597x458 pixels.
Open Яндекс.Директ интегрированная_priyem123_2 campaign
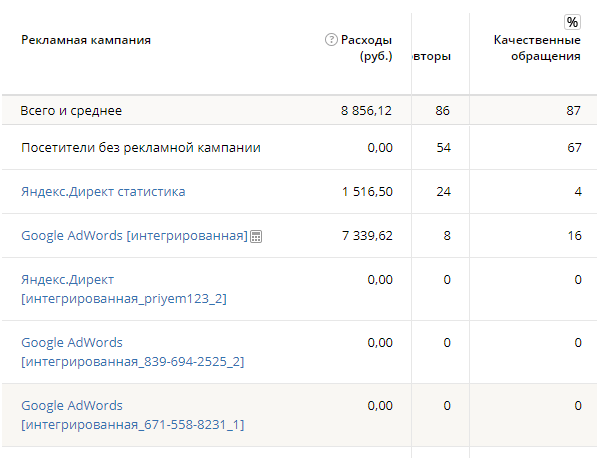124,289
